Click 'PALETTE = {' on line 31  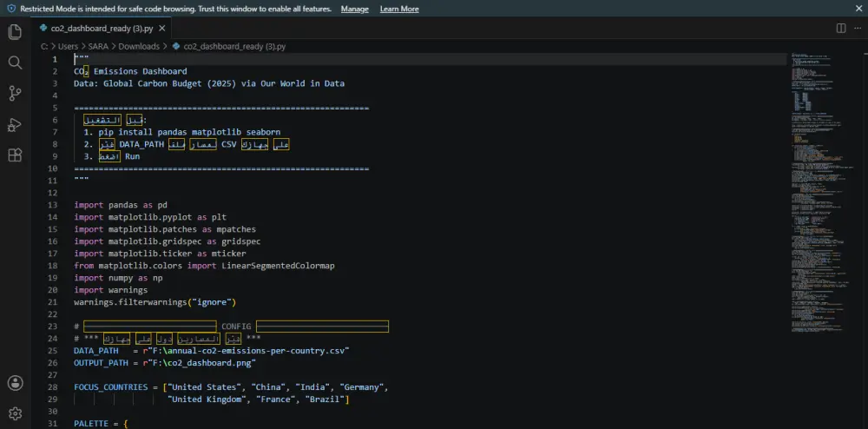[101, 424]
